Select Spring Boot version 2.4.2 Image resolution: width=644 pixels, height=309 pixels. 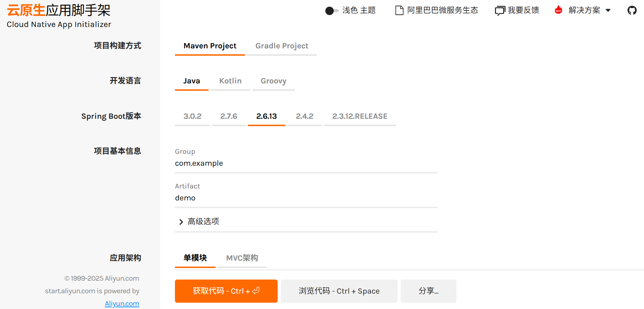[x=305, y=116]
